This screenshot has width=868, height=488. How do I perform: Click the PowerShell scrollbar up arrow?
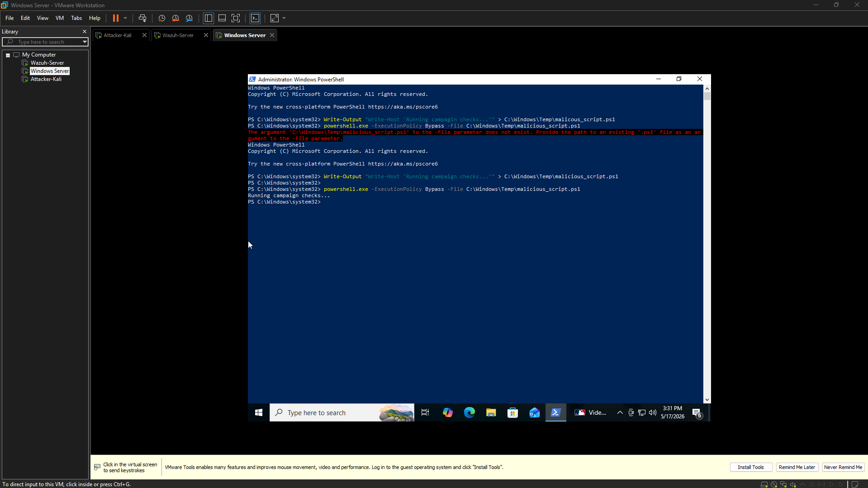click(707, 89)
